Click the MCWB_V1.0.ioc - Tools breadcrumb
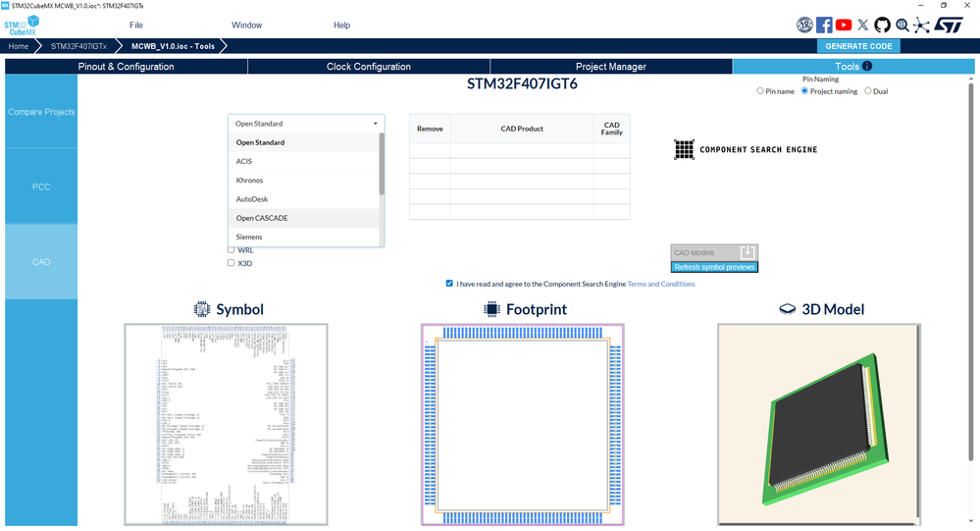 tap(173, 46)
